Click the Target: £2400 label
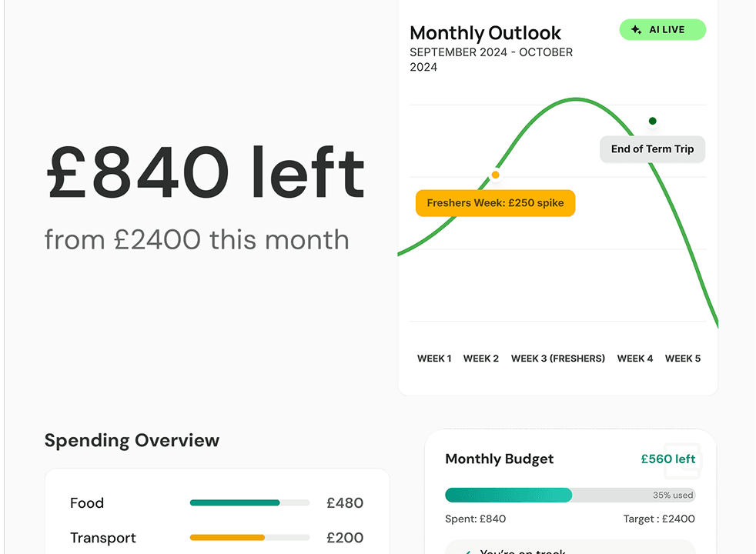 pyautogui.click(x=659, y=519)
